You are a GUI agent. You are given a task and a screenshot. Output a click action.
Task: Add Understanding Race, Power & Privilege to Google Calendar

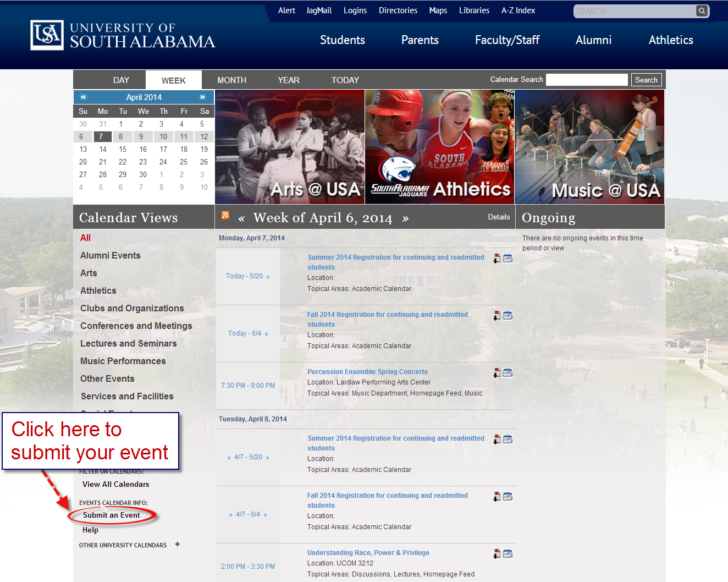[508, 554]
